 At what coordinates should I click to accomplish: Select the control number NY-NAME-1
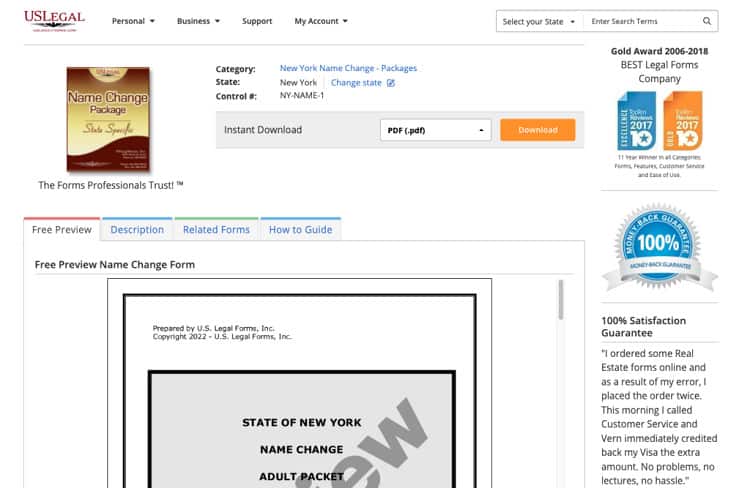(302, 96)
